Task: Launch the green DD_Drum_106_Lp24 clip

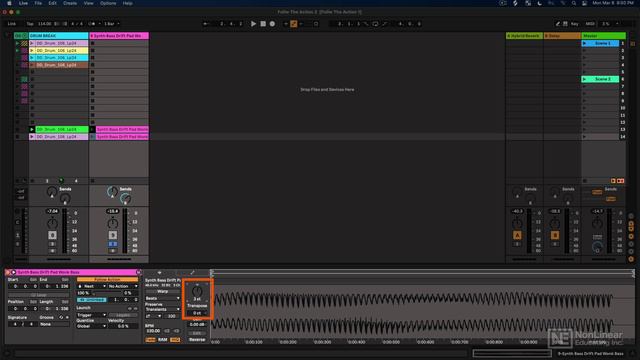Action: [32, 129]
